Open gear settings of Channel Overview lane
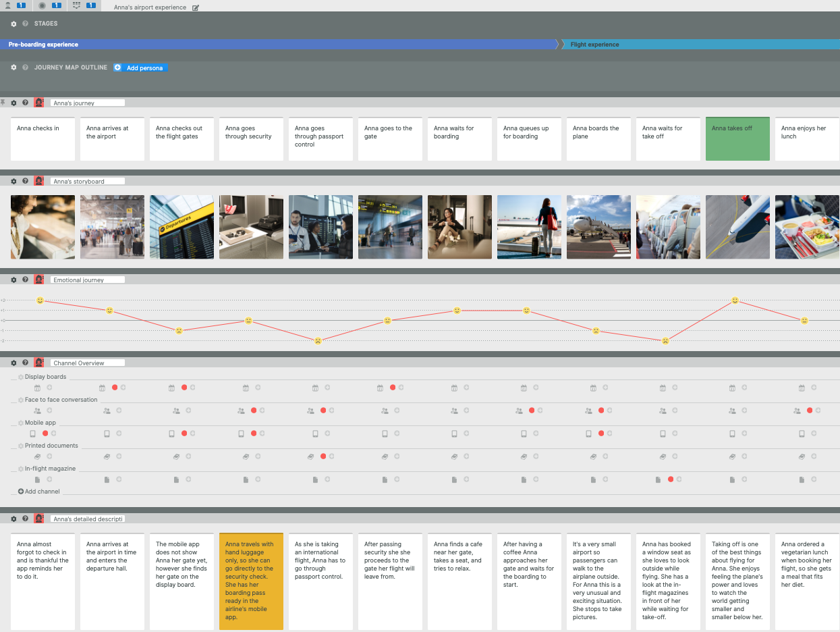This screenshot has width=840, height=632. click(x=13, y=363)
